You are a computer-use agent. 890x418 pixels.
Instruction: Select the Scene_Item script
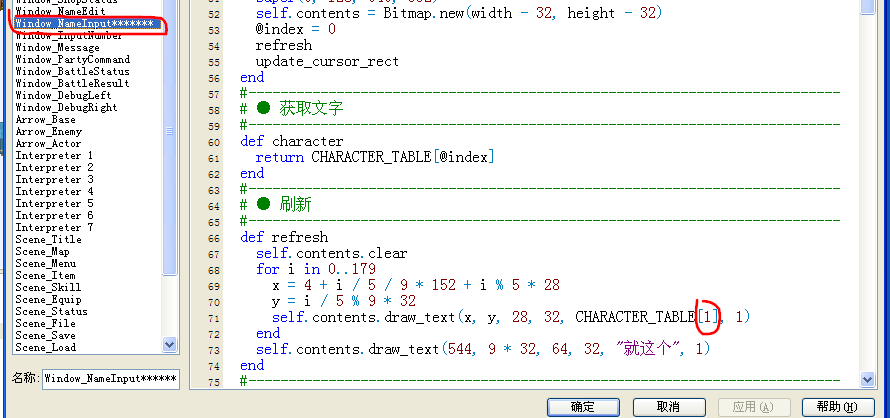click(45, 275)
